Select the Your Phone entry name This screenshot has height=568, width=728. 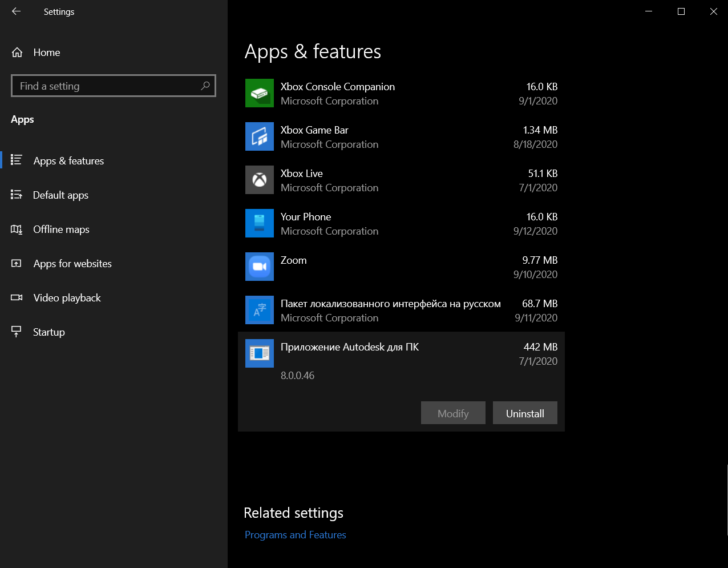click(306, 217)
